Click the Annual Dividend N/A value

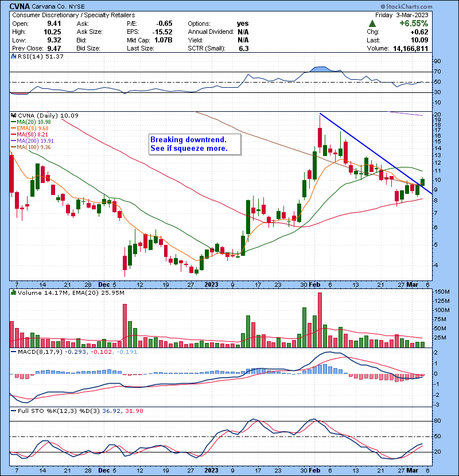point(243,32)
